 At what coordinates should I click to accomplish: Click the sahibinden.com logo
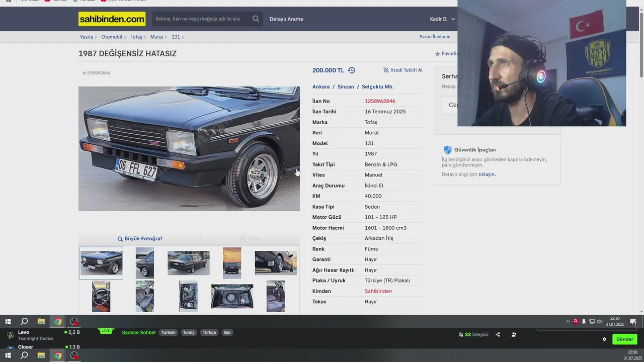112,19
